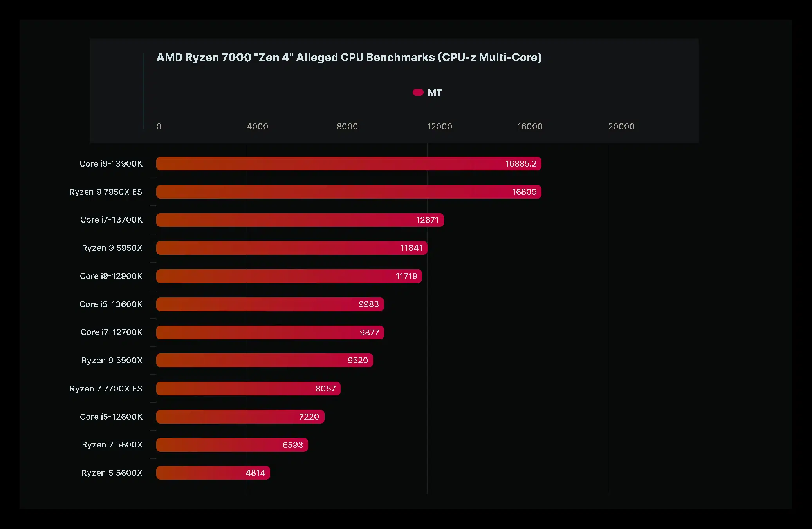Click the 9520 score value

pos(358,361)
